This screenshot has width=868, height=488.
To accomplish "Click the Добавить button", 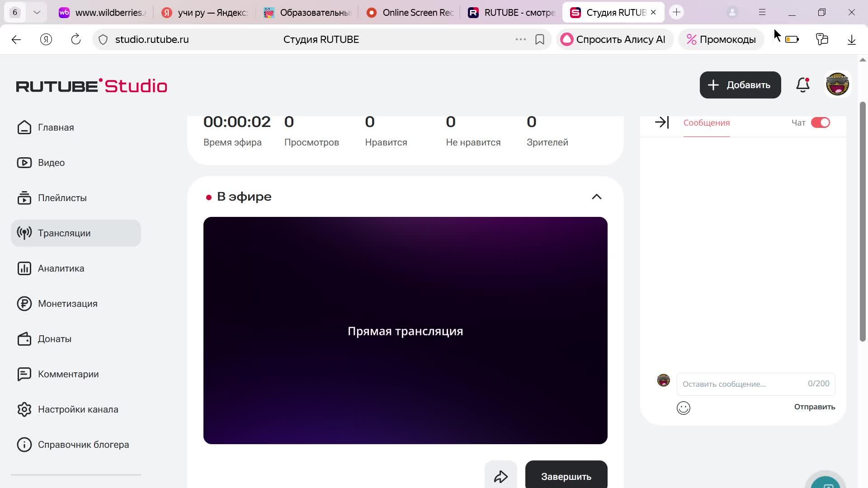I will coord(740,85).
